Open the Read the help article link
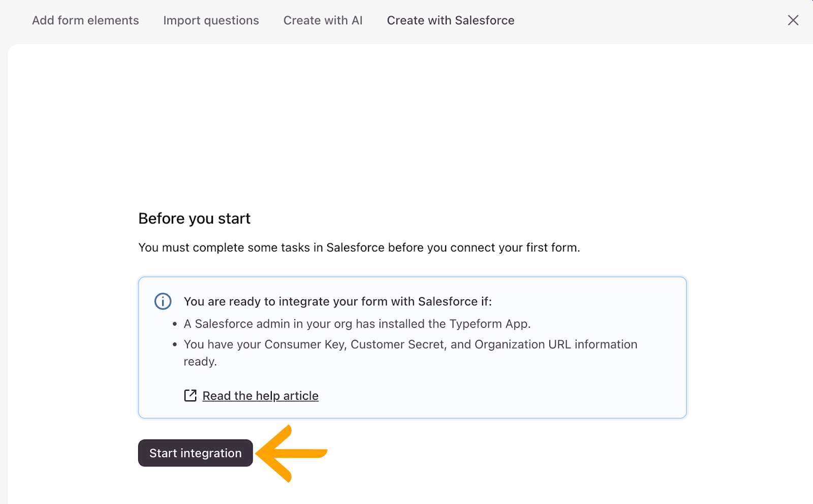The width and height of the screenshot is (813, 504). (x=260, y=396)
